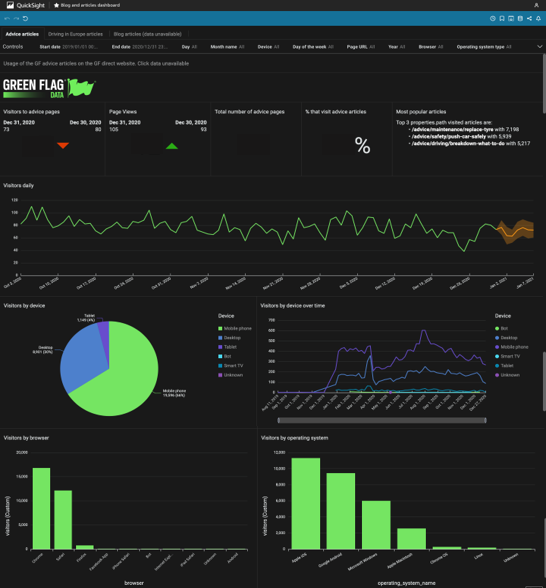Click the share icon in the toolbar
The width and height of the screenshot is (546, 588).
coord(529,18)
